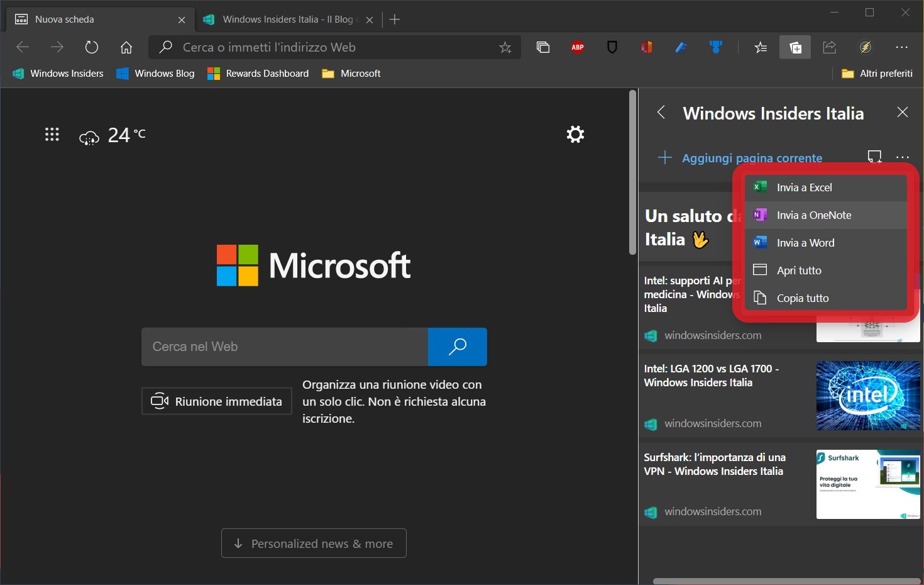Add this page to favorites star
The width and height of the screenshot is (924, 585).
tap(505, 47)
